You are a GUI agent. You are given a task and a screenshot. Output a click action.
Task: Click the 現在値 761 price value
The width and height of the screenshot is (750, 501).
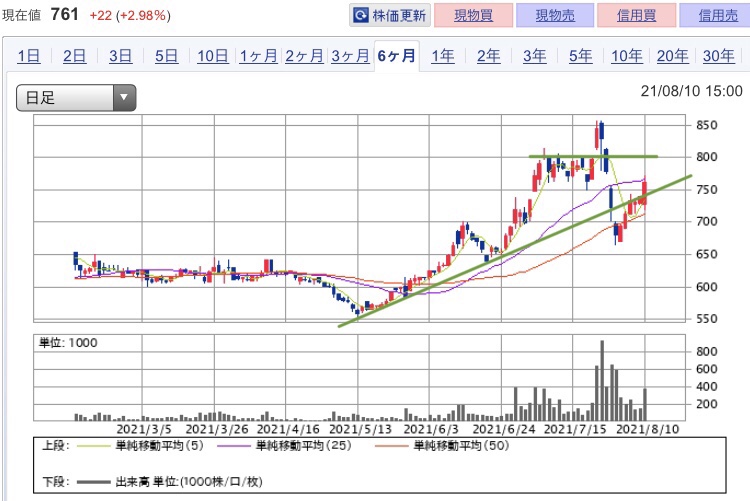point(64,14)
